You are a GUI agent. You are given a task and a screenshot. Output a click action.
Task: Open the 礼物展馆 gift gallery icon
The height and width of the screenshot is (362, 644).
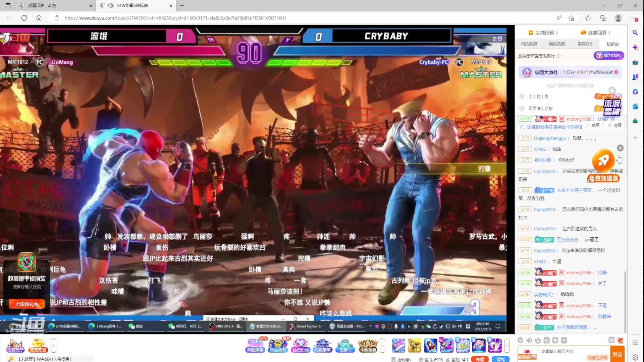click(322, 345)
